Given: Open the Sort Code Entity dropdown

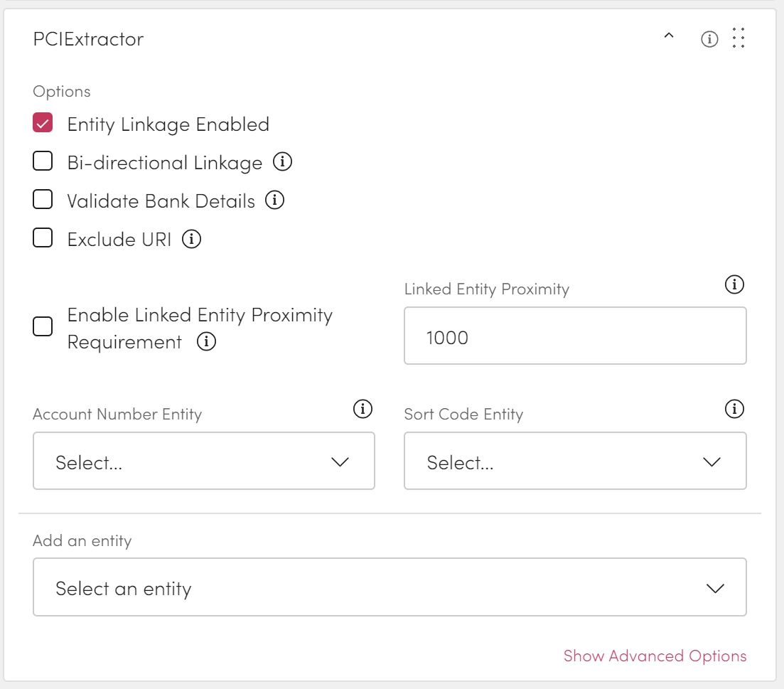Looking at the screenshot, I should coord(574,461).
